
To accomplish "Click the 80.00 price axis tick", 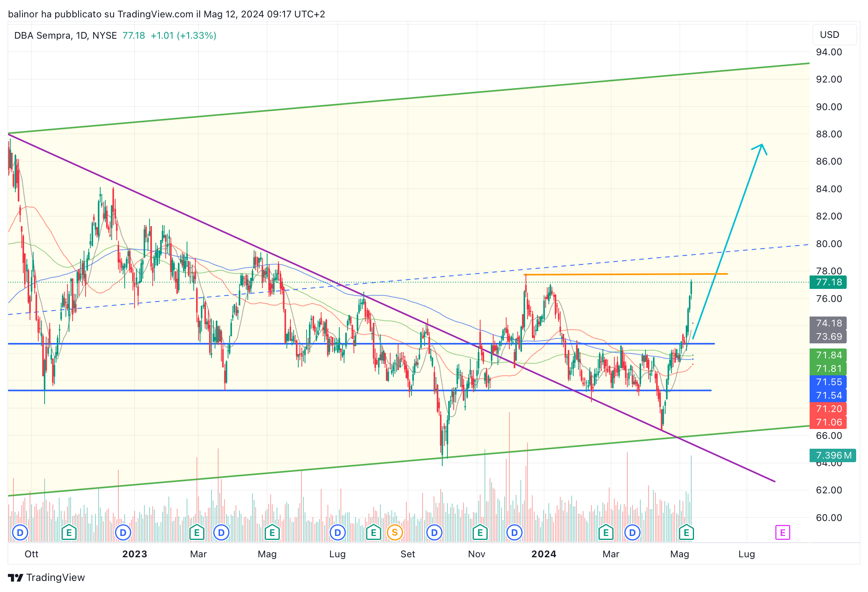I will tap(829, 244).
